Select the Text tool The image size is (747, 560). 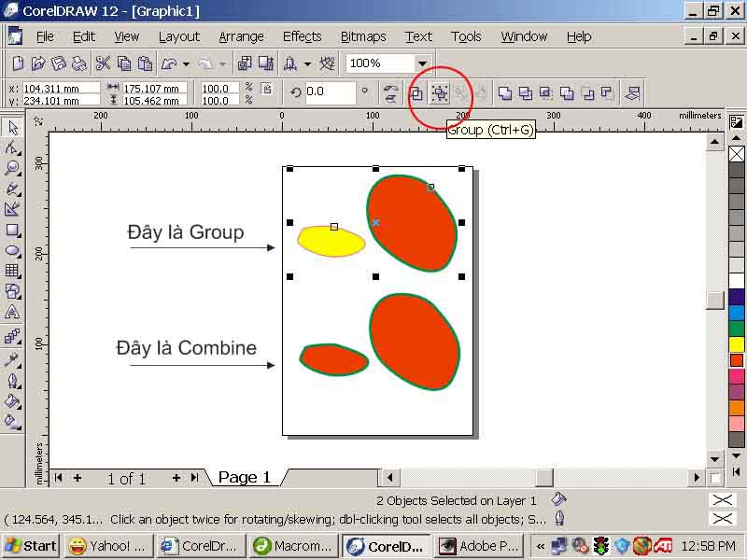click(12, 312)
